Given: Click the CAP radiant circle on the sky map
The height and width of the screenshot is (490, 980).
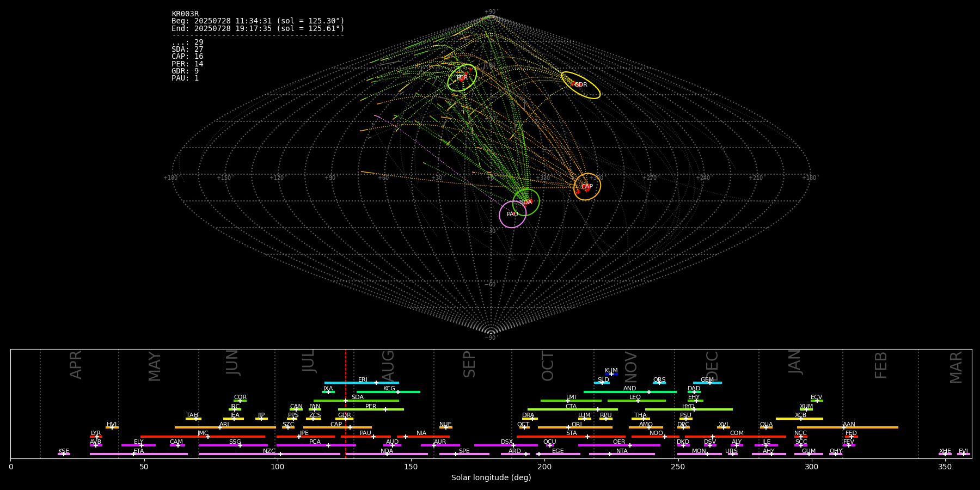Looking at the screenshot, I should point(587,187).
